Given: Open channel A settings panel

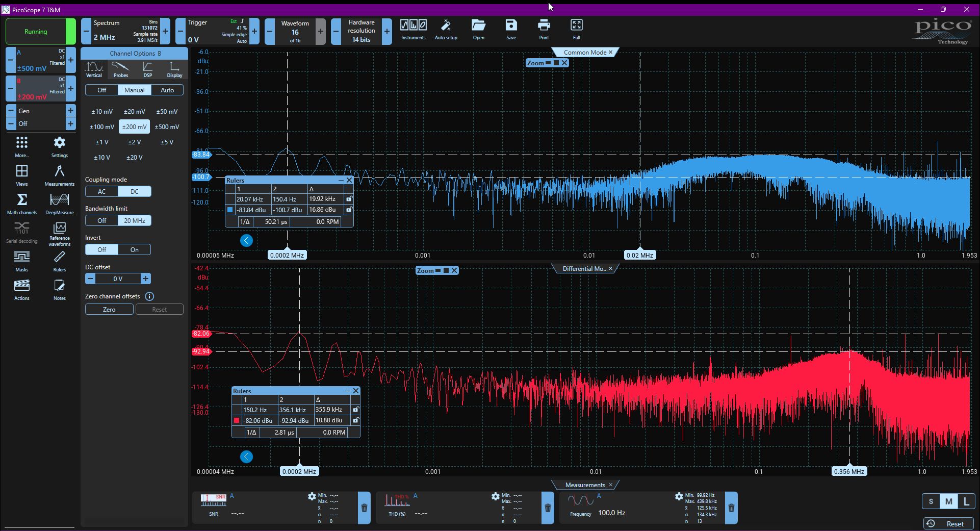Looking at the screenshot, I should tap(41, 60).
